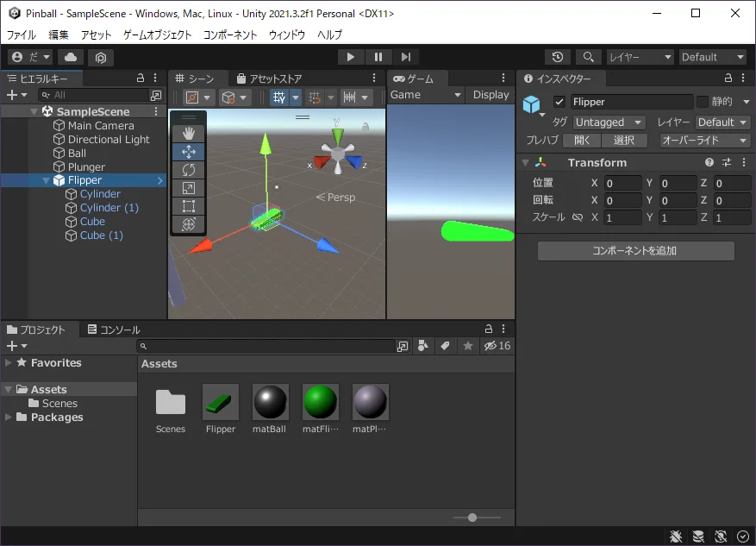
Task: Select the Move tool in scene
Action: (189, 152)
